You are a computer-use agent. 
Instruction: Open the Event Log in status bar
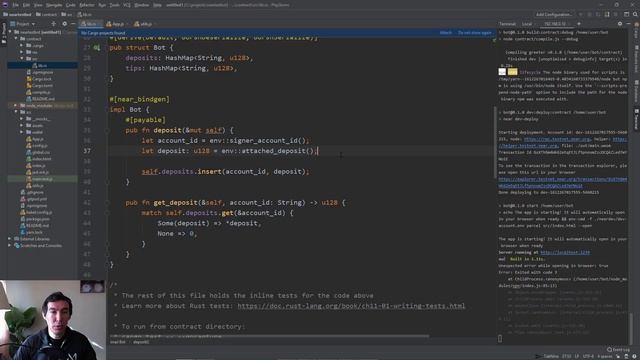(x=618, y=349)
